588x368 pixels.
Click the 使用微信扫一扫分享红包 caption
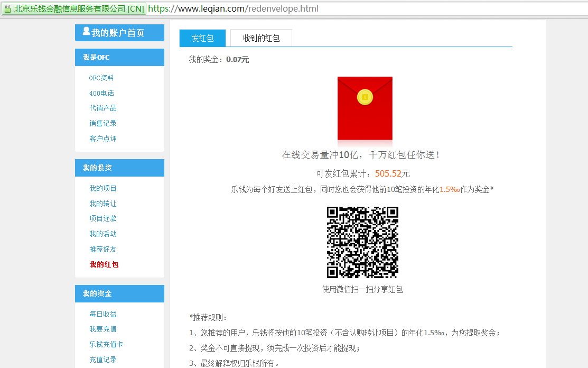point(362,290)
